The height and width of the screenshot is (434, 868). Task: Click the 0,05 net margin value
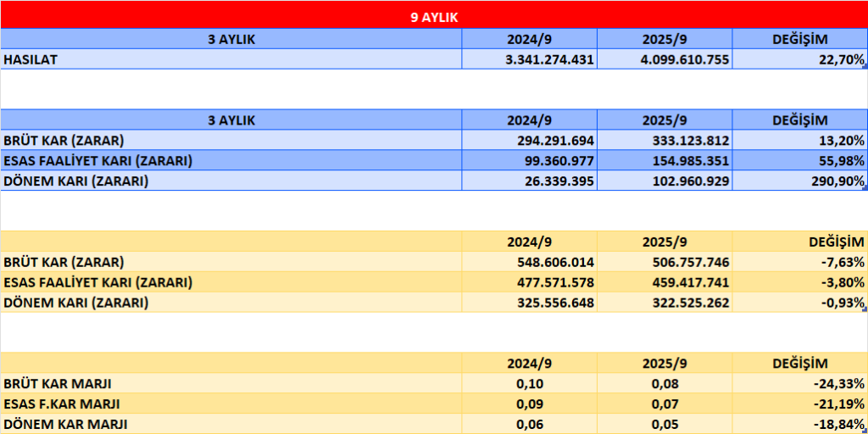click(x=665, y=424)
